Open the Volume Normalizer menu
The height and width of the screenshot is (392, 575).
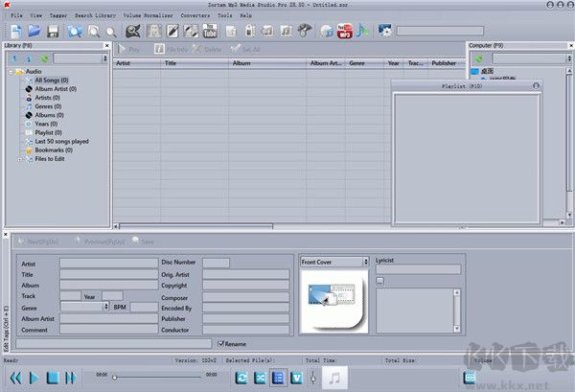coord(147,16)
